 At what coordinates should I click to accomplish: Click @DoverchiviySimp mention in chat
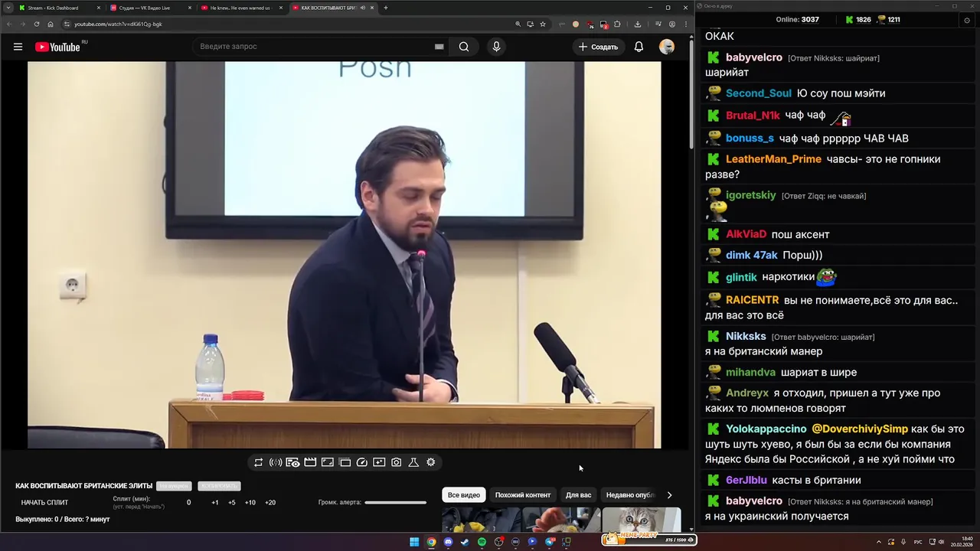(860, 429)
